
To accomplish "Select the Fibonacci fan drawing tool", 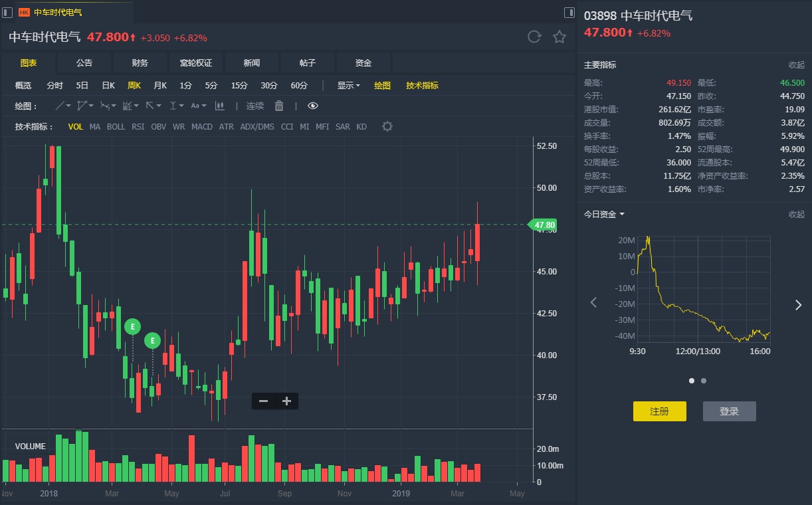I will (128, 106).
